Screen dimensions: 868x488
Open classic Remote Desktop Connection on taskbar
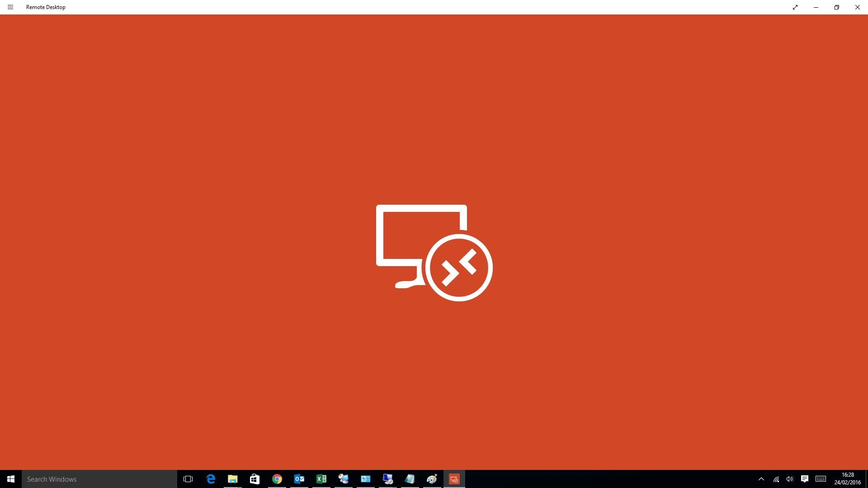(x=388, y=479)
